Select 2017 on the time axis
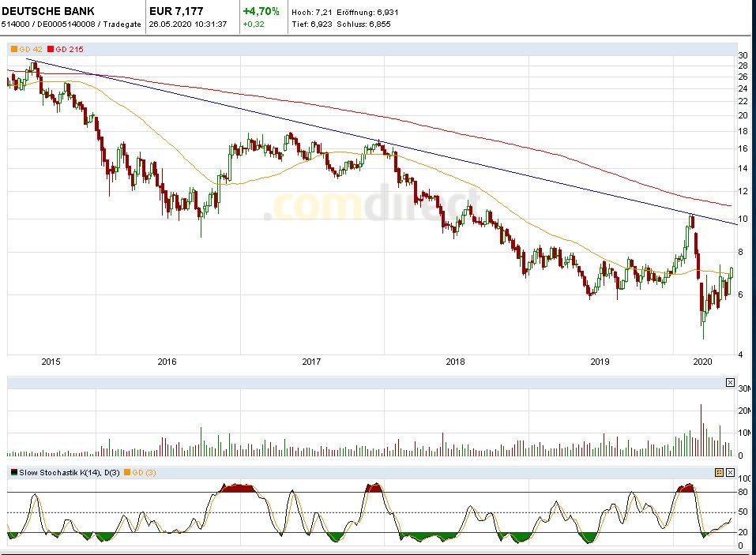Screen dimensions: 756x555 311,362
